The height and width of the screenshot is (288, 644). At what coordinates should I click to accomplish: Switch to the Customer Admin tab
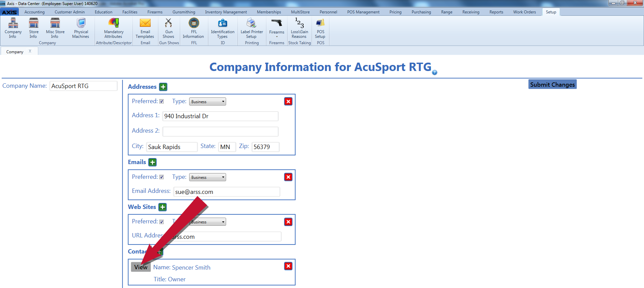(x=70, y=12)
